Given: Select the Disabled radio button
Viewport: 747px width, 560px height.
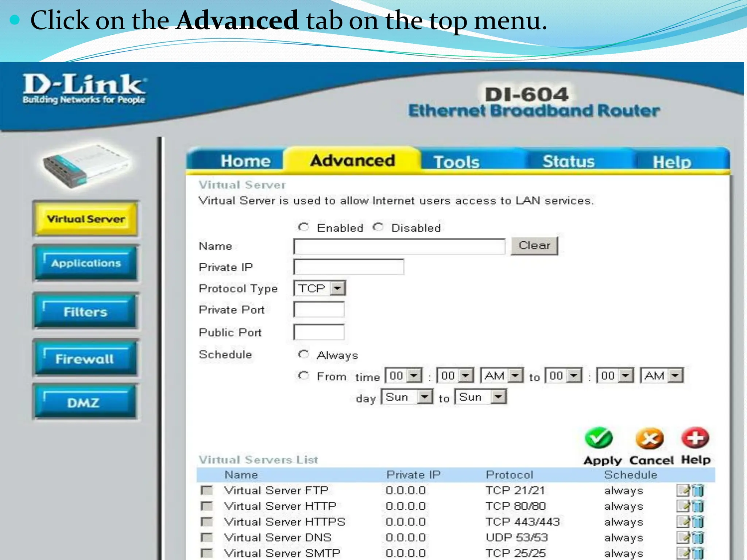Looking at the screenshot, I should 378,227.
